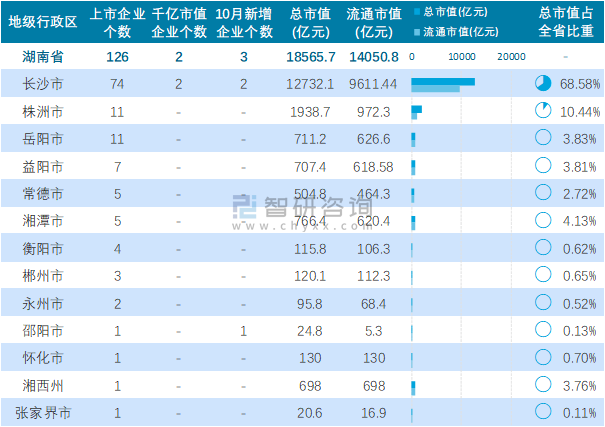Click the 长沙市 row label
The height and width of the screenshot is (427, 605).
pos(42,83)
